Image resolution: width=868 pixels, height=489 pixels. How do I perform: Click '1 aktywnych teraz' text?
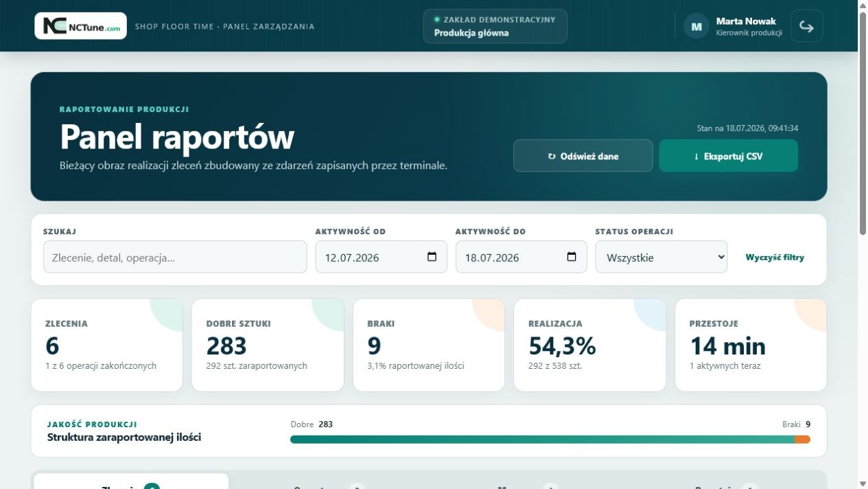(725, 366)
